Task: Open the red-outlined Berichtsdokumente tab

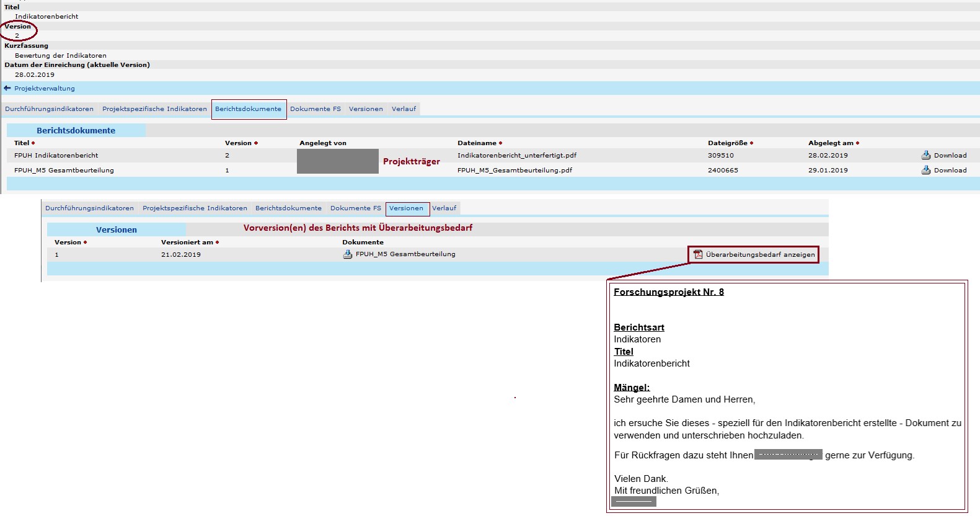Action: point(248,109)
